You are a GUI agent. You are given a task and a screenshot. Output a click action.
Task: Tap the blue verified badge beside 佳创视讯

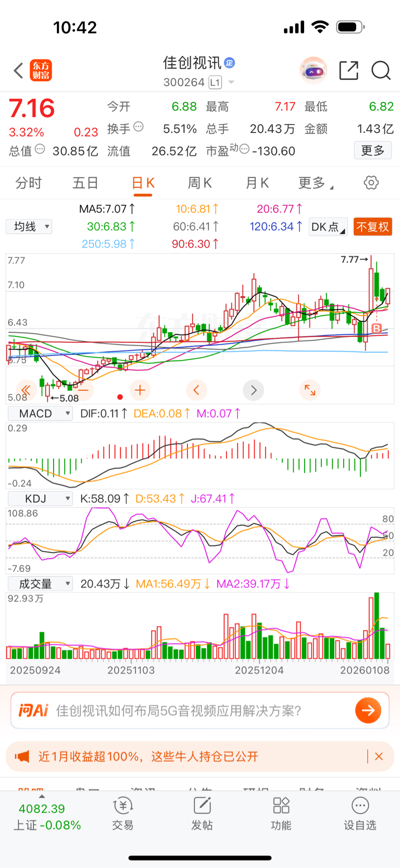tap(230, 63)
